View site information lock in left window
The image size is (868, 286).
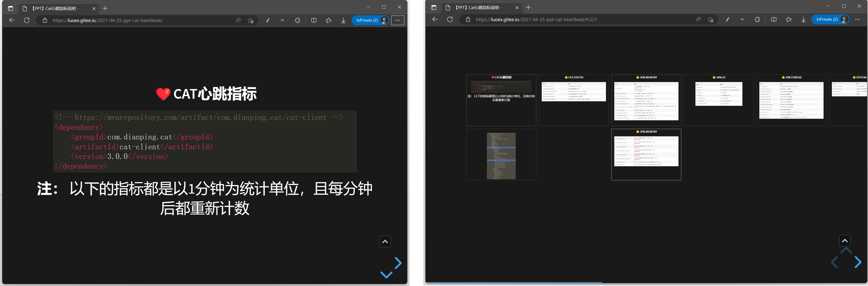(44, 21)
